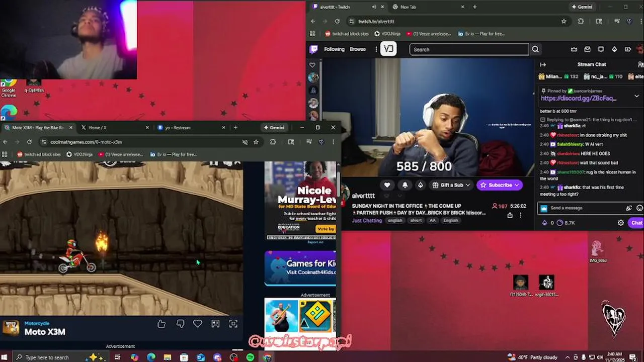Open Twitch Prime loot crown icon
The width and height of the screenshot is (644, 362).
pyautogui.click(x=574, y=49)
